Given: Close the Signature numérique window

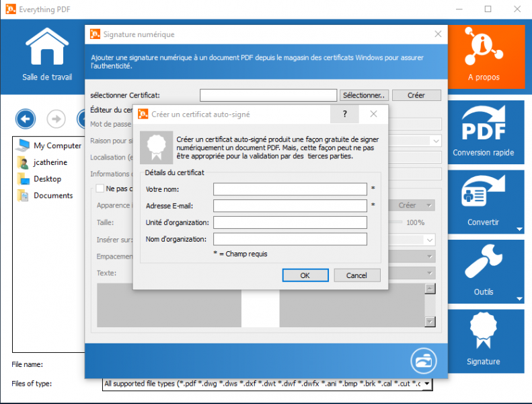Looking at the screenshot, I should (x=438, y=34).
